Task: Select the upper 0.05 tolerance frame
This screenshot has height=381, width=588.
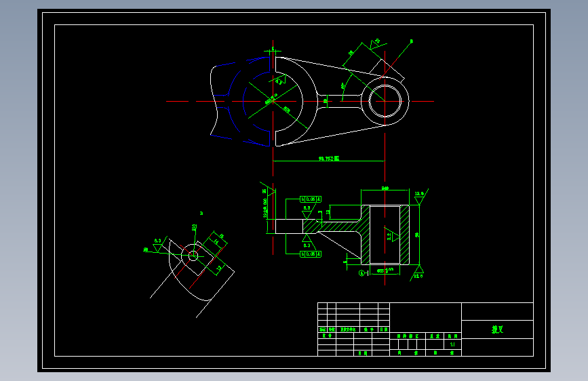Action: coord(311,199)
